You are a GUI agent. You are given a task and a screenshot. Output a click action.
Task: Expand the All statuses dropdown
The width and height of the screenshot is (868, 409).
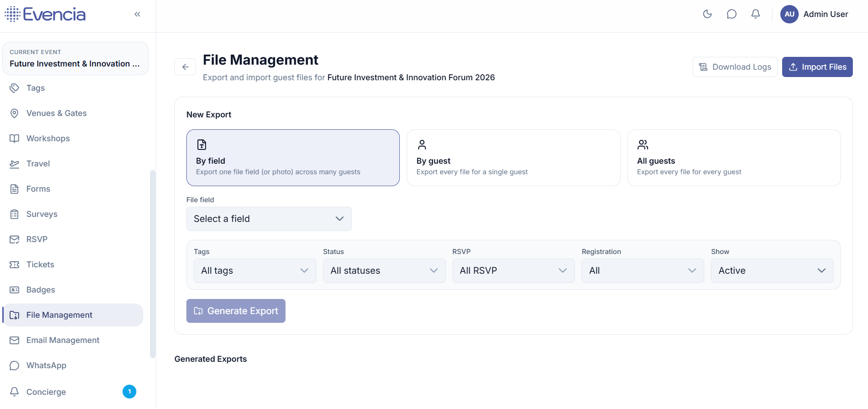(384, 271)
